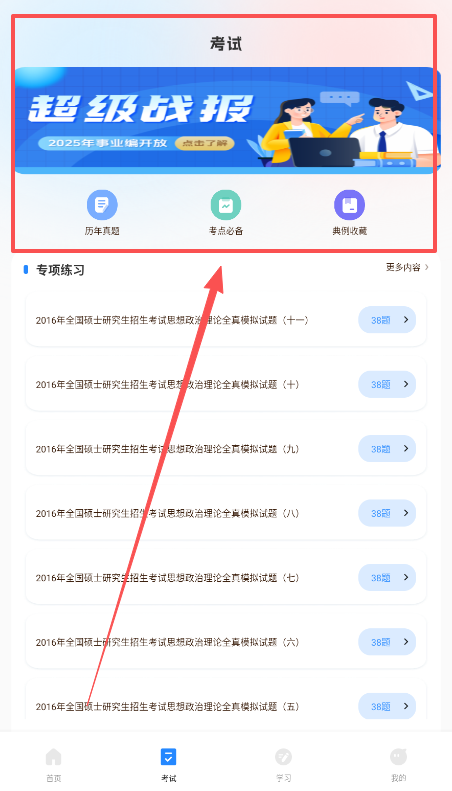The height and width of the screenshot is (791, 452).
Task: Click 2016年全国硕士研究生 模拟试题(十一) title
Action: point(172,320)
